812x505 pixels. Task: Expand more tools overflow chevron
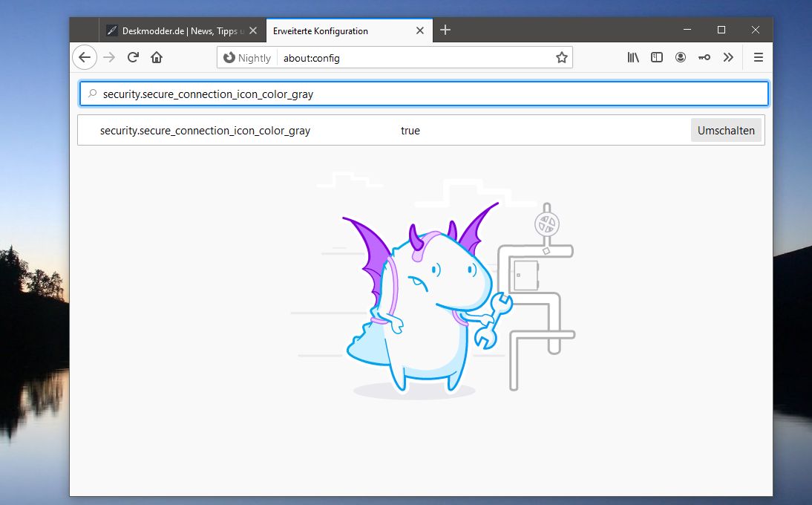(728, 57)
